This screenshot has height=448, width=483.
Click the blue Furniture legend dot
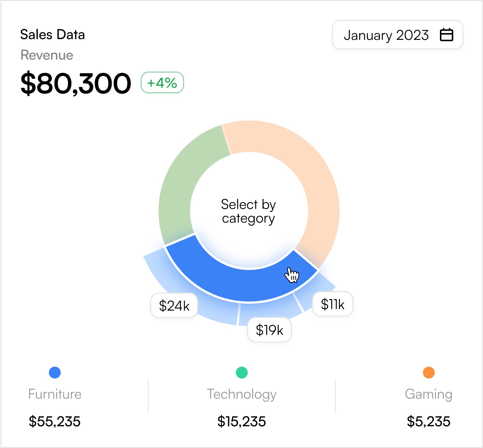point(55,372)
